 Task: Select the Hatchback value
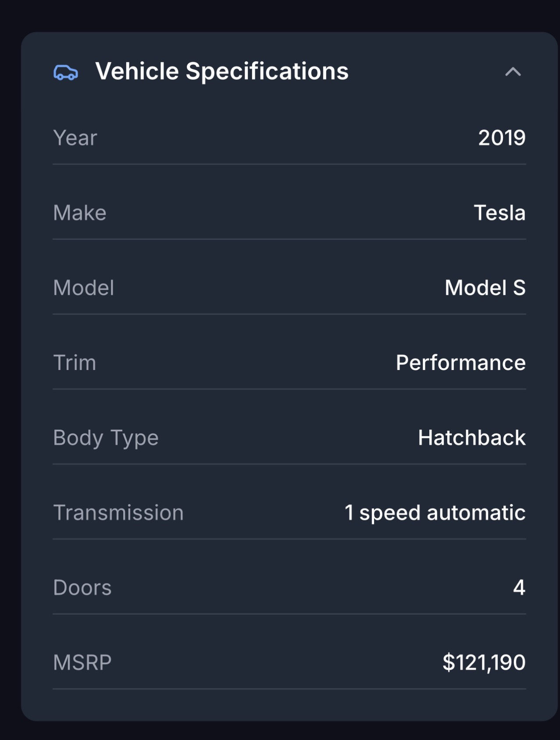click(x=471, y=438)
